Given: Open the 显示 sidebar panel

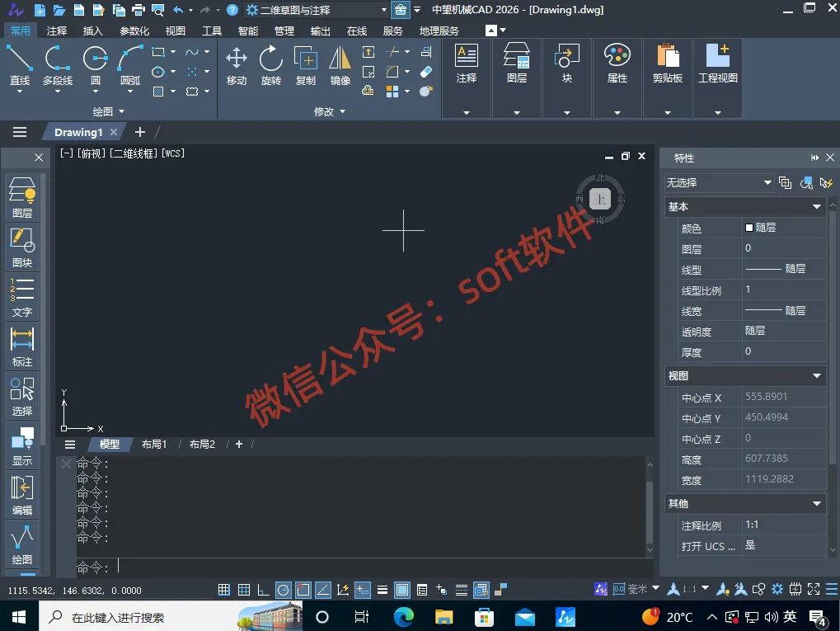Looking at the screenshot, I should point(22,445).
